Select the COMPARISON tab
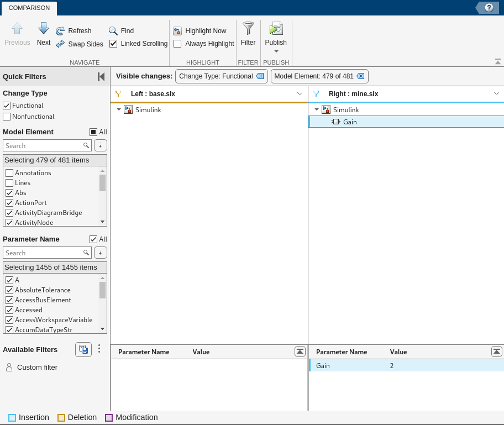The image size is (504, 425). (x=29, y=8)
